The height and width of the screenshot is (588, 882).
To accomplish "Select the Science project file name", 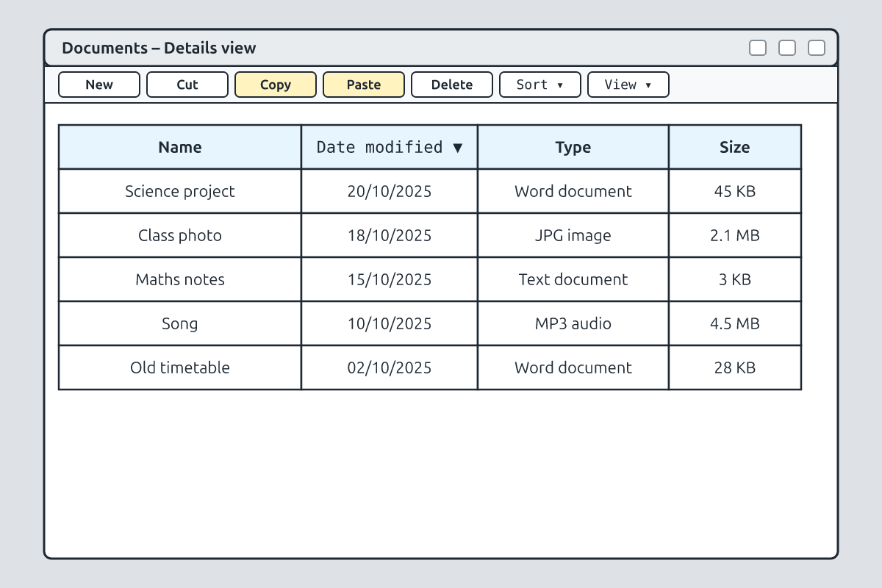I will tap(180, 191).
